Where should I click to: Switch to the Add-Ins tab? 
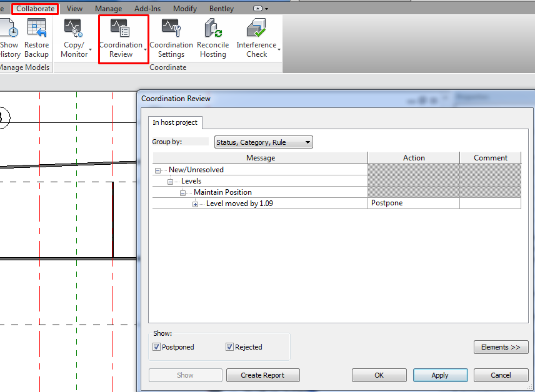(x=147, y=9)
